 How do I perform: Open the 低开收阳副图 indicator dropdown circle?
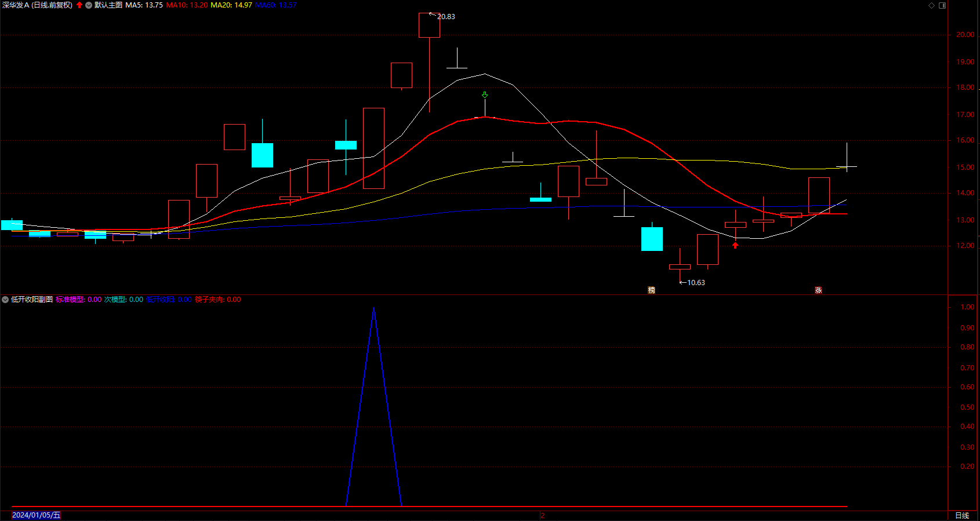click(5, 300)
